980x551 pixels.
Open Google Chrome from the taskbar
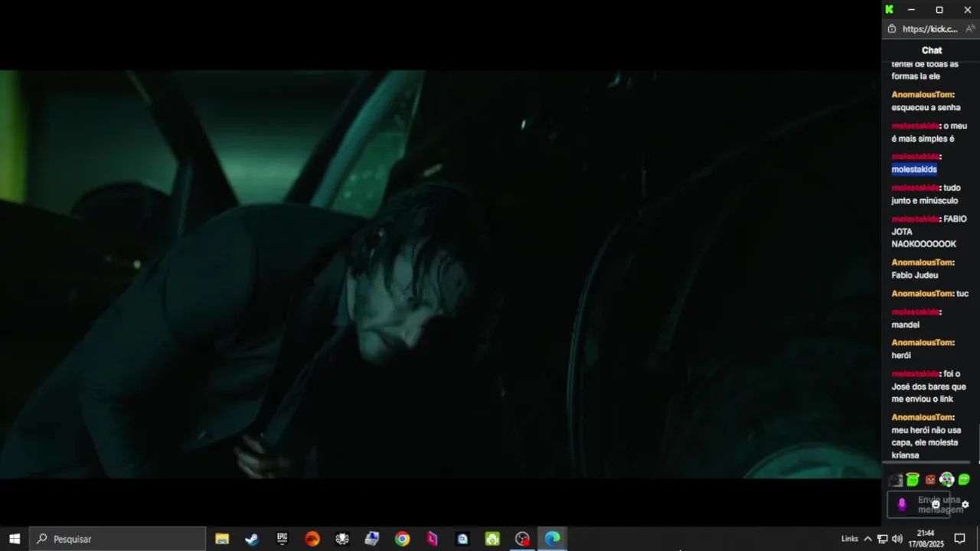pos(402,539)
